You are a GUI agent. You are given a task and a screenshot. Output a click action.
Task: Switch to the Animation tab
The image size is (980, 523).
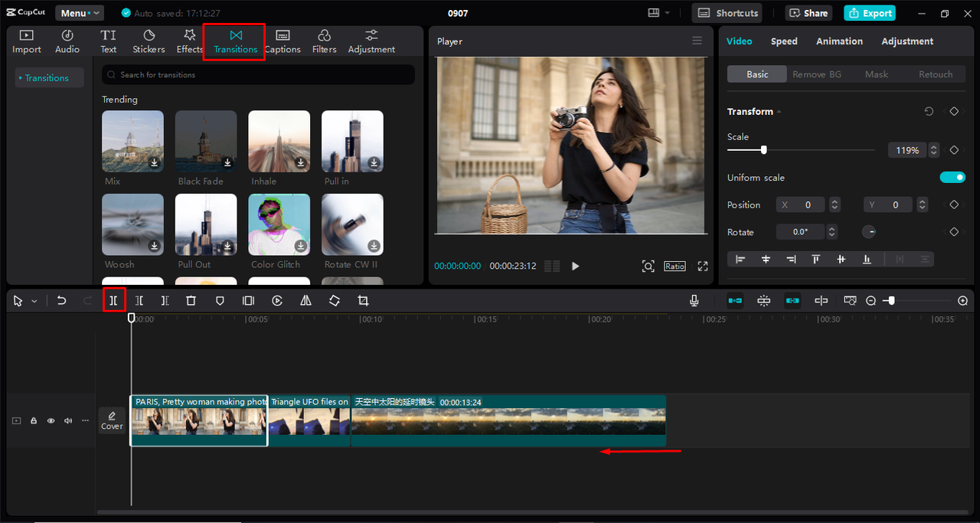(839, 41)
